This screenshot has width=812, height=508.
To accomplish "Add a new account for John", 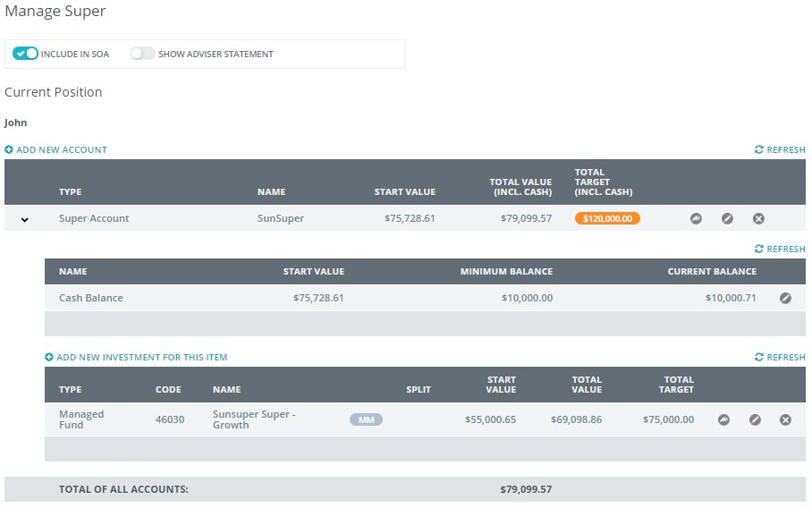I will tap(55, 150).
